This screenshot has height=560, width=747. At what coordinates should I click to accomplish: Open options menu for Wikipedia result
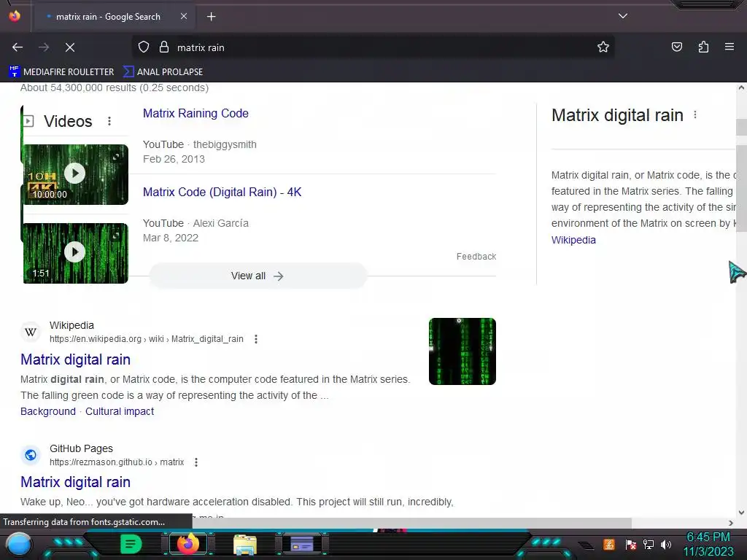256,339
